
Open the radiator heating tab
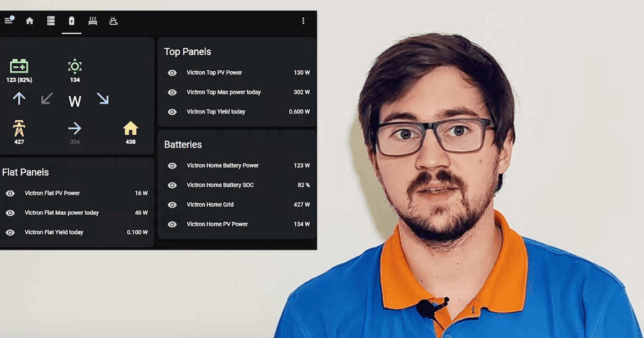(x=92, y=21)
